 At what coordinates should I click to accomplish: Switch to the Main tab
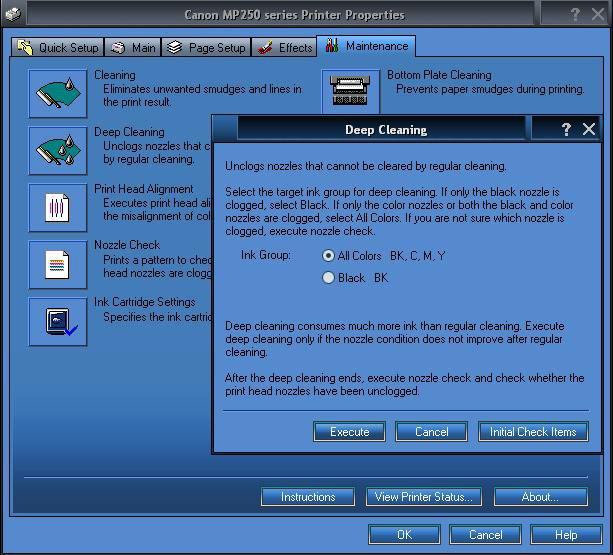click(133, 47)
